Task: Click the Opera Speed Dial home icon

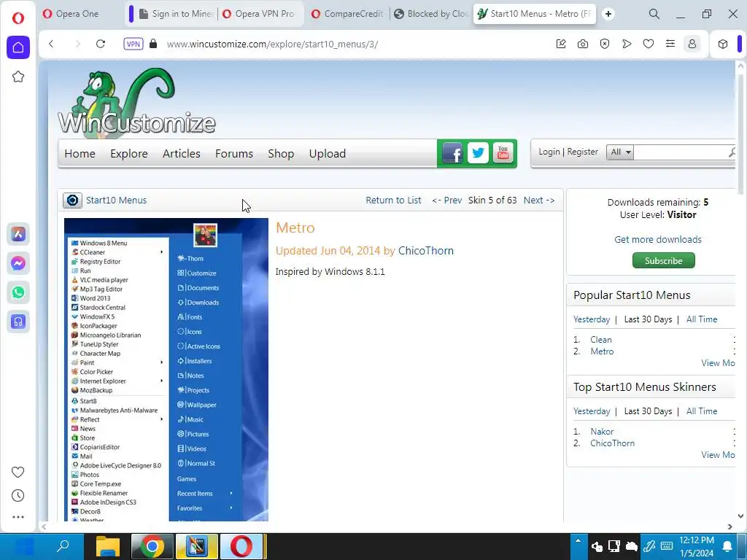Action: pyautogui.click(x=18, y=47)
